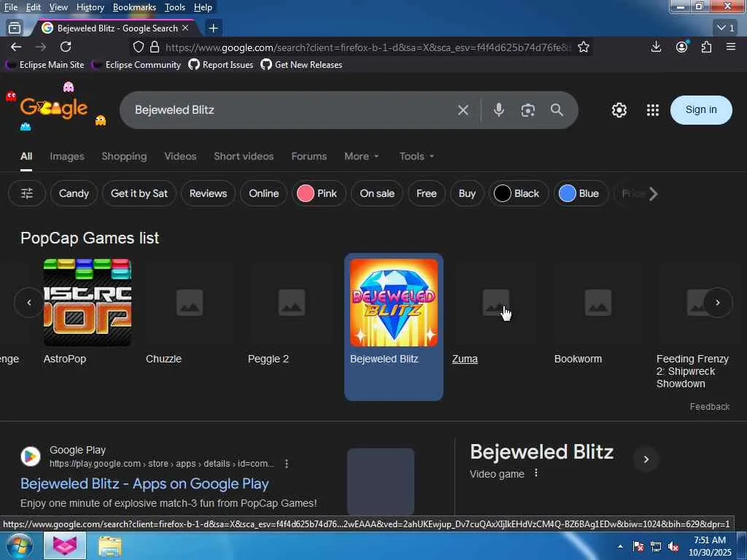The width and height of the screenshot is (747, 560).
Task: Open the Tools menu in menu bar
Action: tap(175, 7)
